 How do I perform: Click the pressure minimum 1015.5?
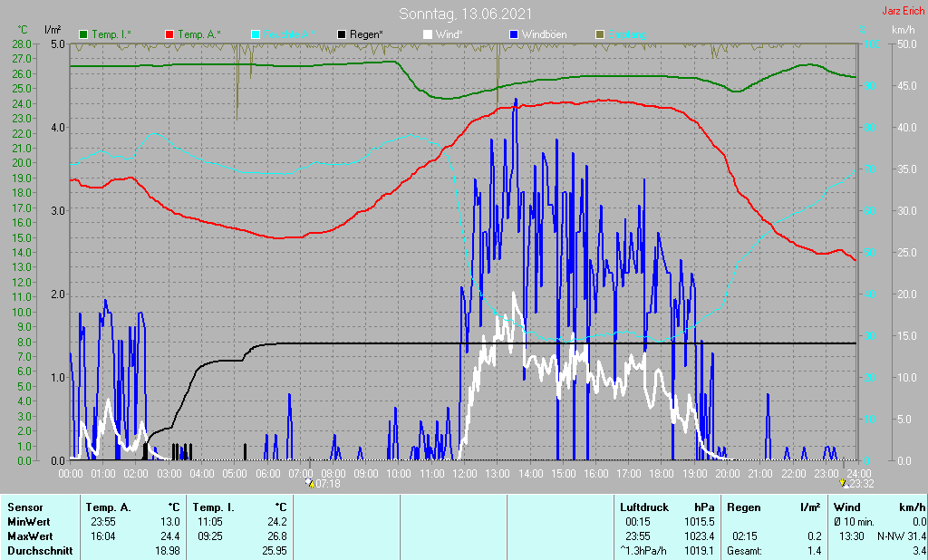[x=701, y=522]
